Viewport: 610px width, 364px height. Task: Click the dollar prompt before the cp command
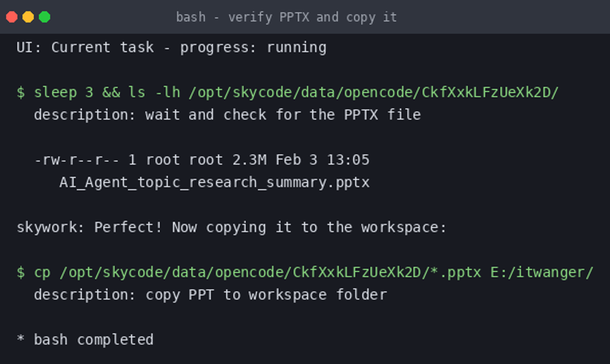pos(20,272)
